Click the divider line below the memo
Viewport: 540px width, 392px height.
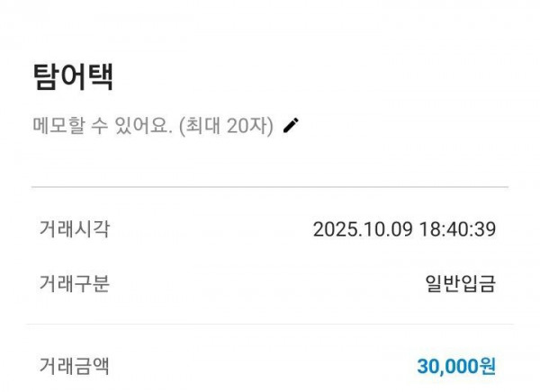pyautogui.click(x=270, y=186)
